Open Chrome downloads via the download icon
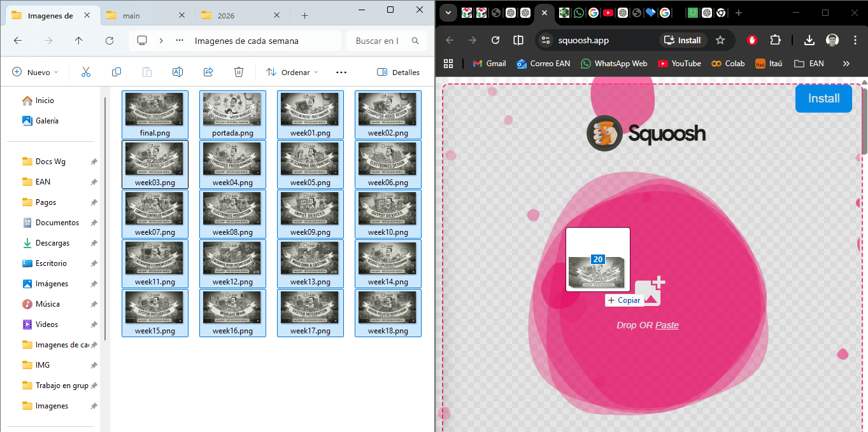This screenshot has height=432, width=868. coord(809,39)
